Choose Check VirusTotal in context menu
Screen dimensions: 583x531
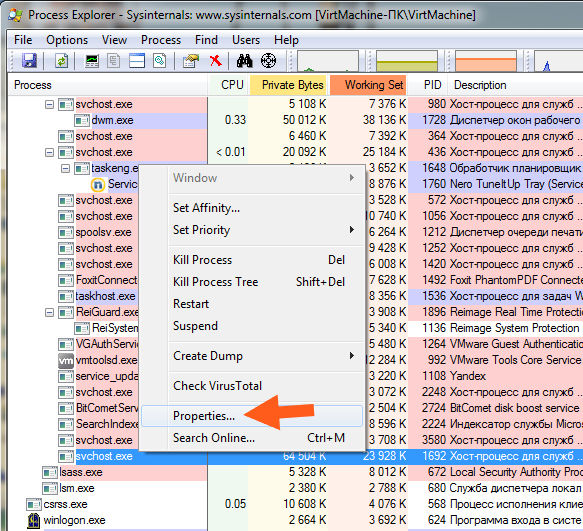click(252, 386)
